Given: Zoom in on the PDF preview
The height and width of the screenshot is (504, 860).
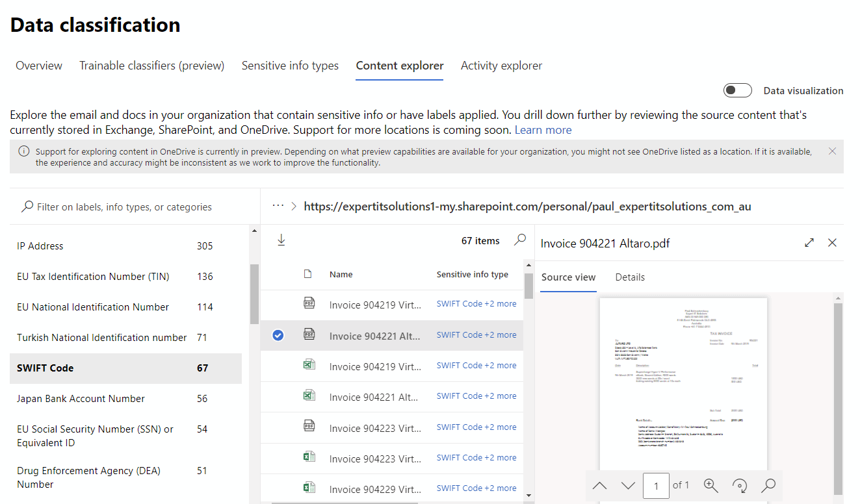Looking at the screenshot, I should click(x=710, y=485).
